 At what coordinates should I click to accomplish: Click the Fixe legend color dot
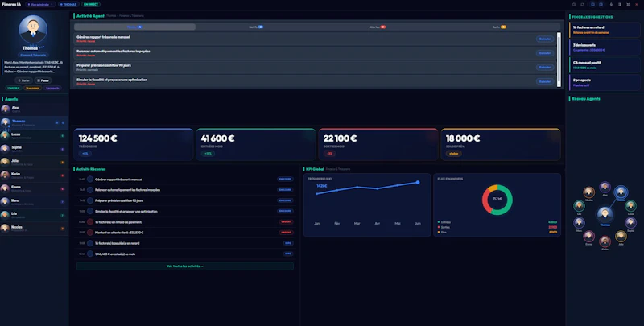438,232
